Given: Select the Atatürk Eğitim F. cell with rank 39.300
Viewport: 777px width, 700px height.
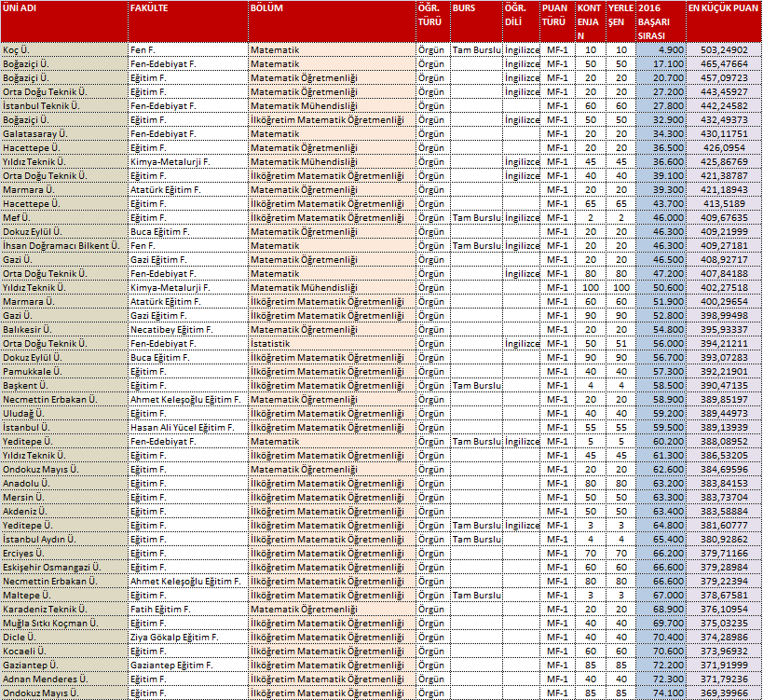Looking at the screenshot, I should pyautogui.click(x=188, y=190).
